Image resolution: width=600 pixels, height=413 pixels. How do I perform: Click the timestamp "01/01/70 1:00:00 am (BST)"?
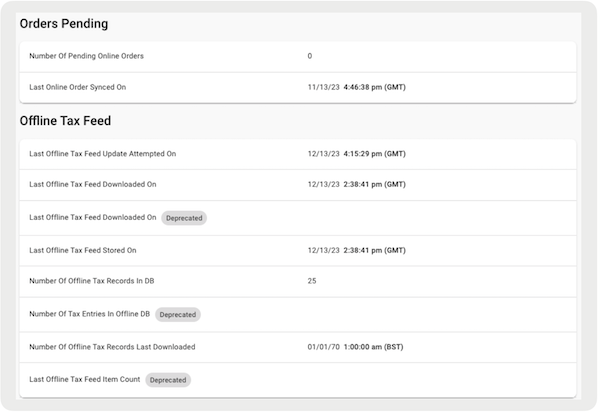point(355,347)
